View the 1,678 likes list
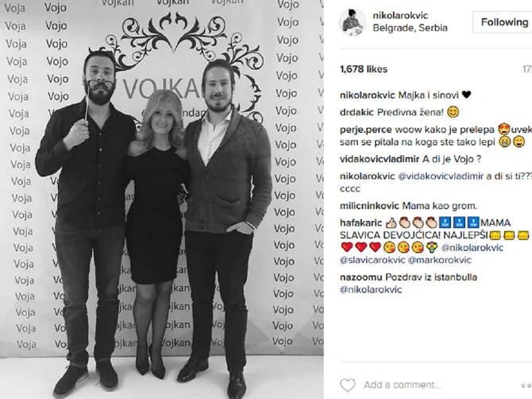 (x=364, y=69)
